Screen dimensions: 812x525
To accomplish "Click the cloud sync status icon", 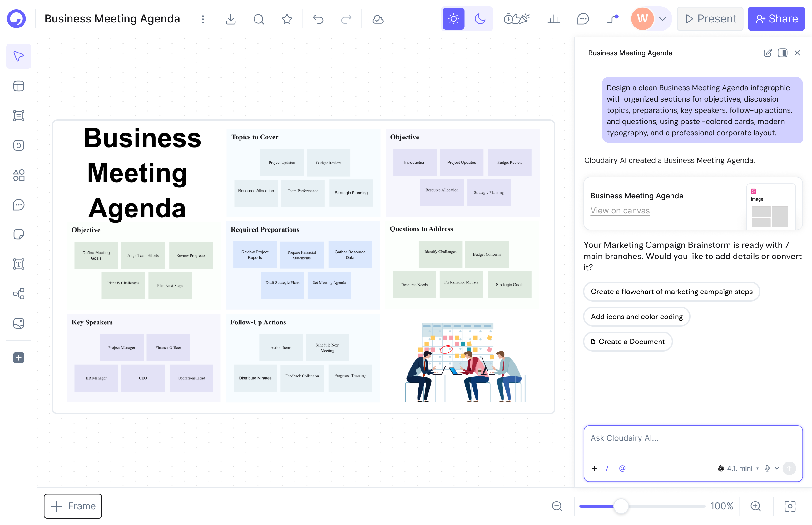I will (x=378, y=19).
